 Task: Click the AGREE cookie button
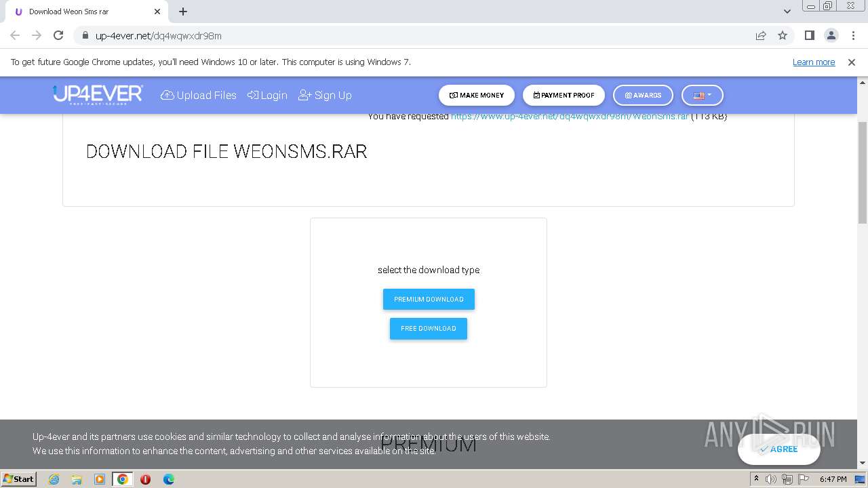778,449
